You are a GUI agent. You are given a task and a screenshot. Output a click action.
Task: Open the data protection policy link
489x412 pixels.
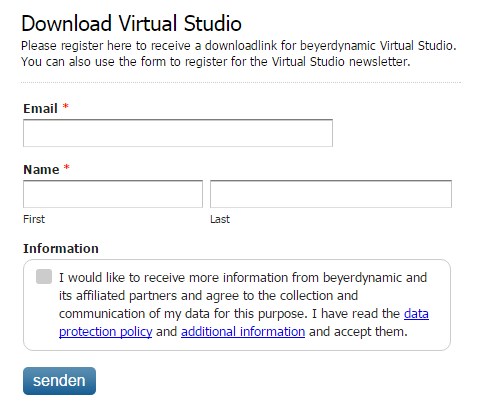point(105,331)
